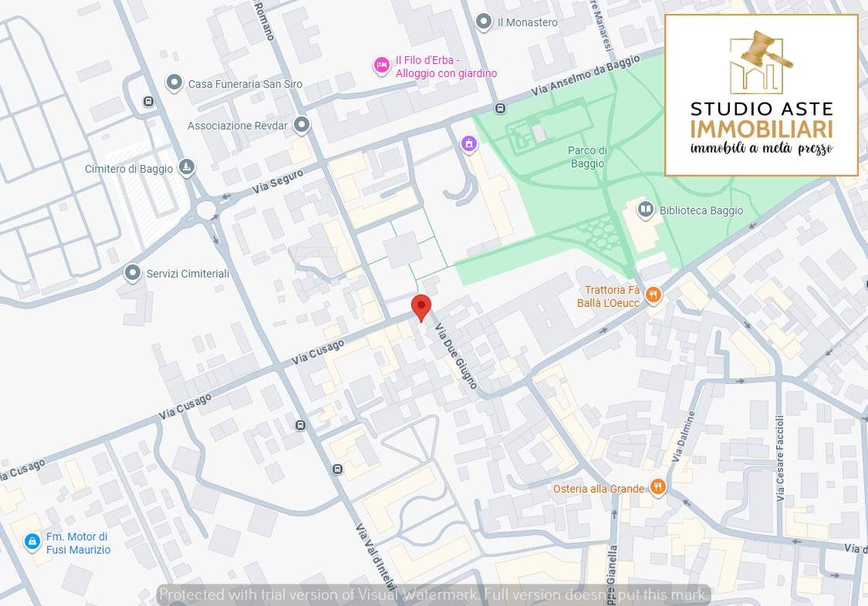Open the Servizi Cimiteriali pin
This screenshot has height=606, width=868.
click(133, 273)
